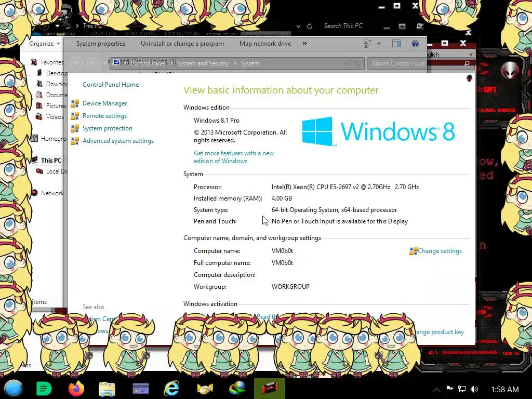This screenshot has width=532, height=399.
Task: Toggle the preview pane icon
Action: tap(396, 44)
